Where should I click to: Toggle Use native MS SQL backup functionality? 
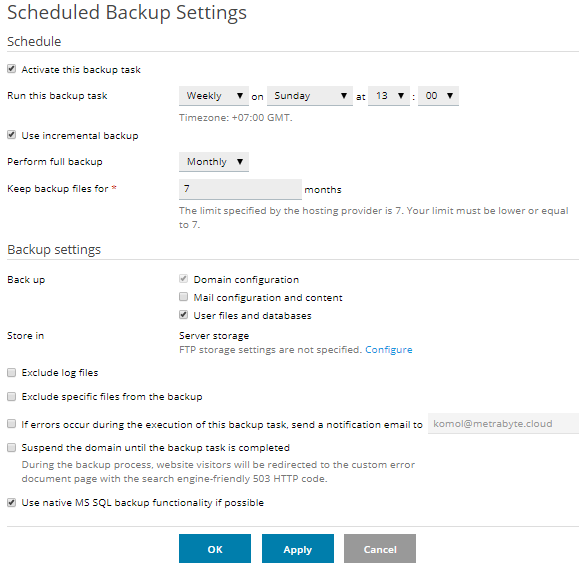point(11,502)
